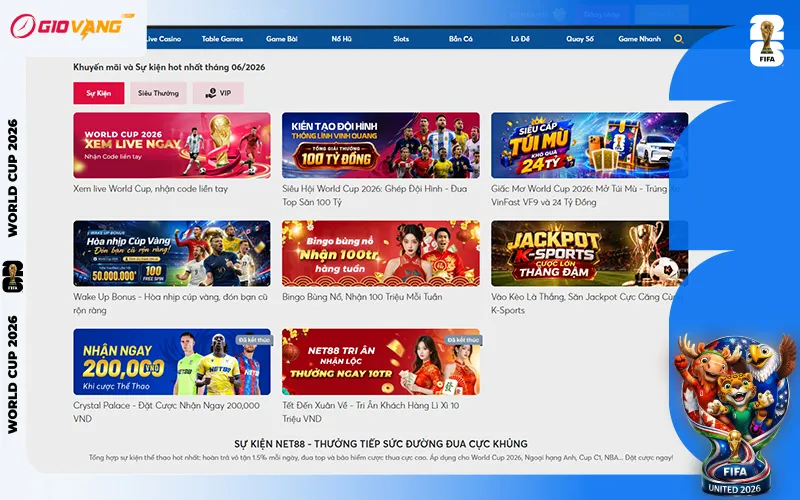Viewport: 800px width, 500px height.
Task: Open the VIP promotions tab
Action: (x=218, y=93)
